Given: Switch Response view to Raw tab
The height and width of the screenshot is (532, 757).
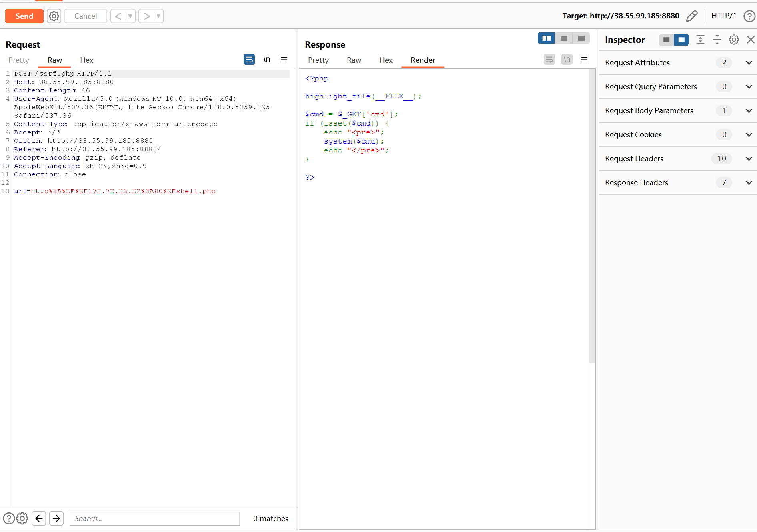Looking at the screenshot, I should click(354, 60).
